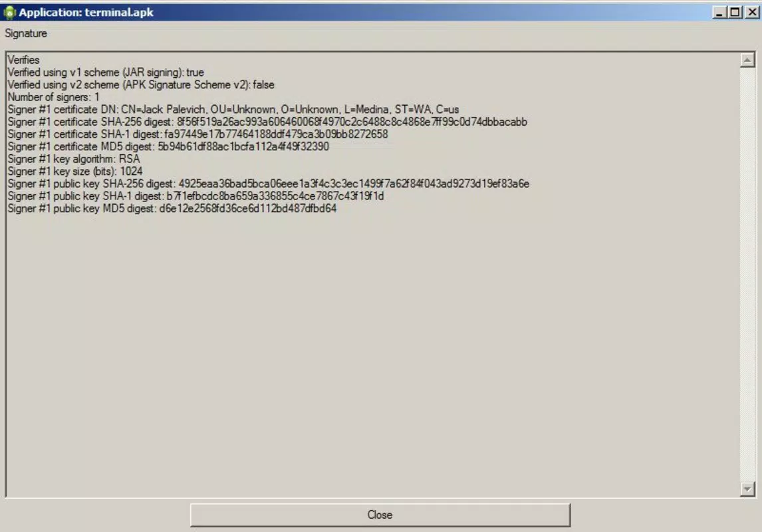This screenshot has height=532, width=762.
Task: Maximize the terminal.apk window
Action: pos(735,12)
